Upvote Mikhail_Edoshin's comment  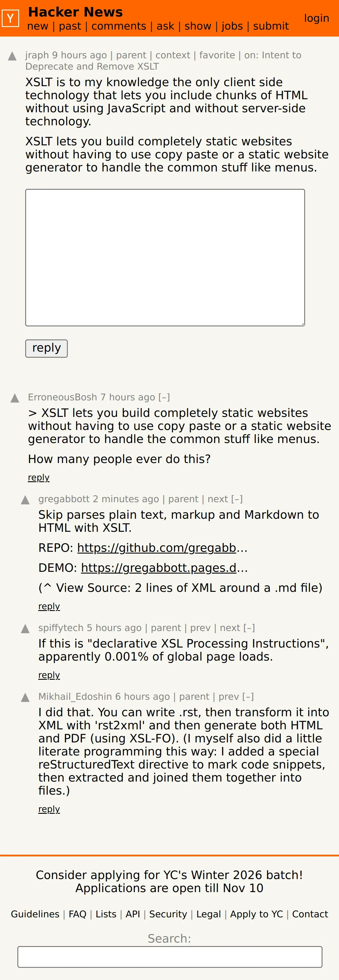[25, 697]
